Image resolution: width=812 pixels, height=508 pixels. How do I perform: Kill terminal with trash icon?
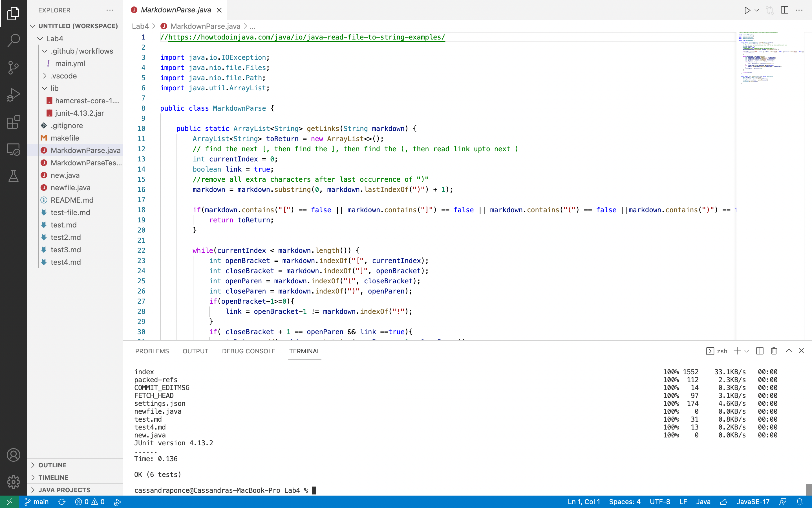coord(774,351)
